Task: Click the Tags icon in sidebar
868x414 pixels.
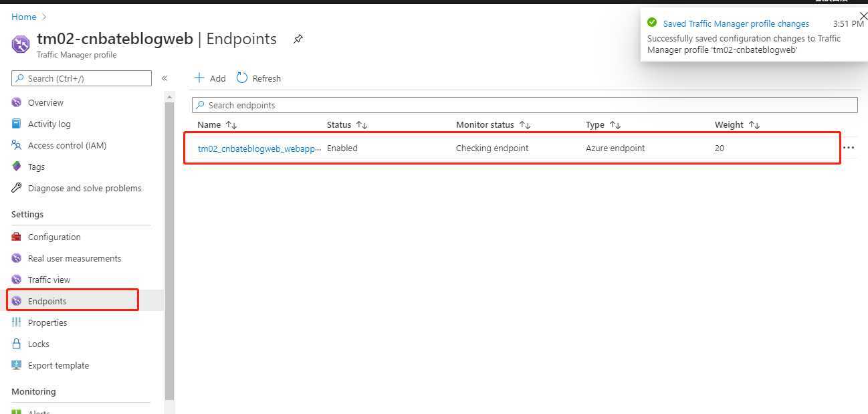Action: 17,167
